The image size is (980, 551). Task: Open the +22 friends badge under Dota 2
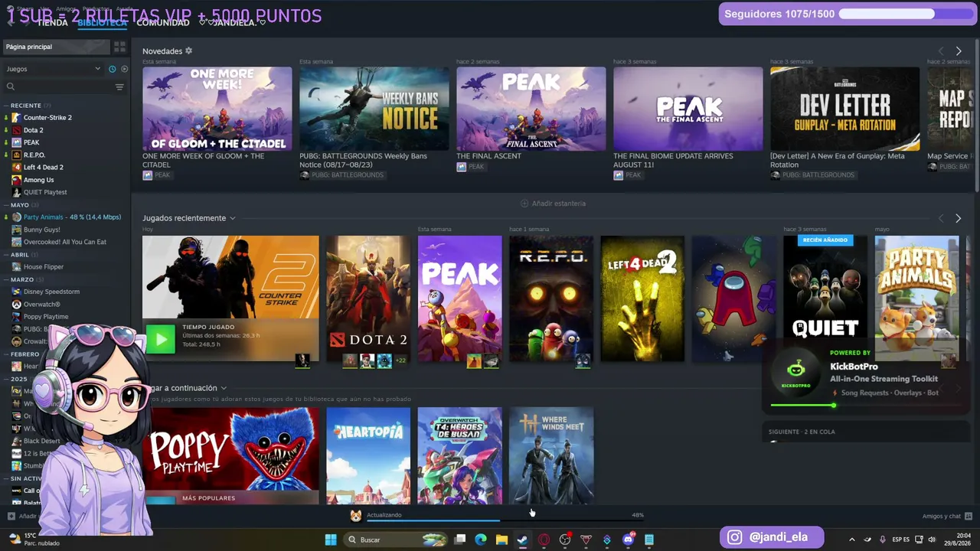point(400,360)
